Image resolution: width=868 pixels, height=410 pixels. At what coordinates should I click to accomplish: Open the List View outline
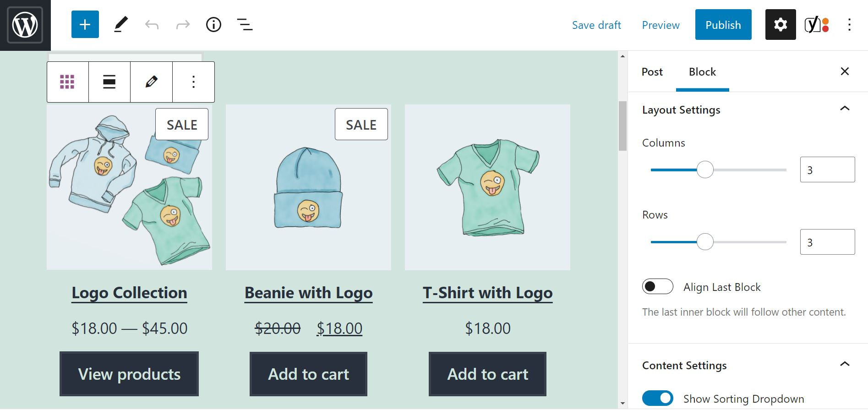(x=244, y=24)
